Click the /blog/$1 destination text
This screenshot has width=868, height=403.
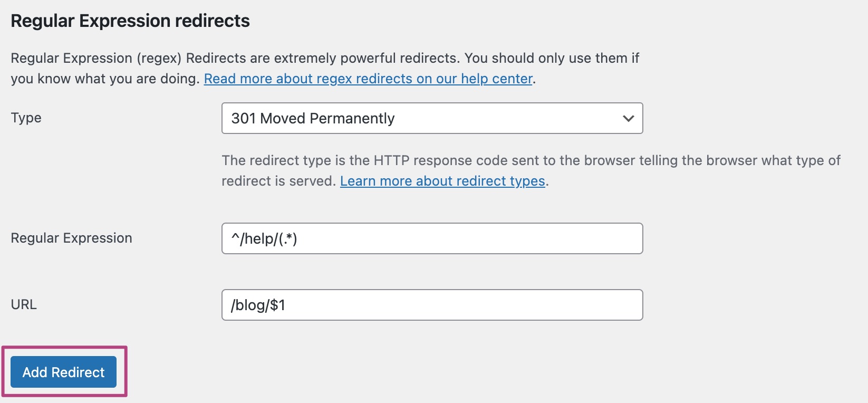click(258, 305)
